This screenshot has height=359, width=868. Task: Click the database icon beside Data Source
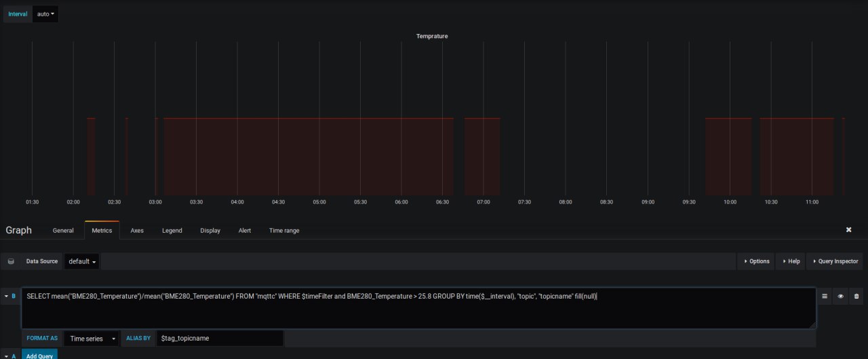(11, 261)
